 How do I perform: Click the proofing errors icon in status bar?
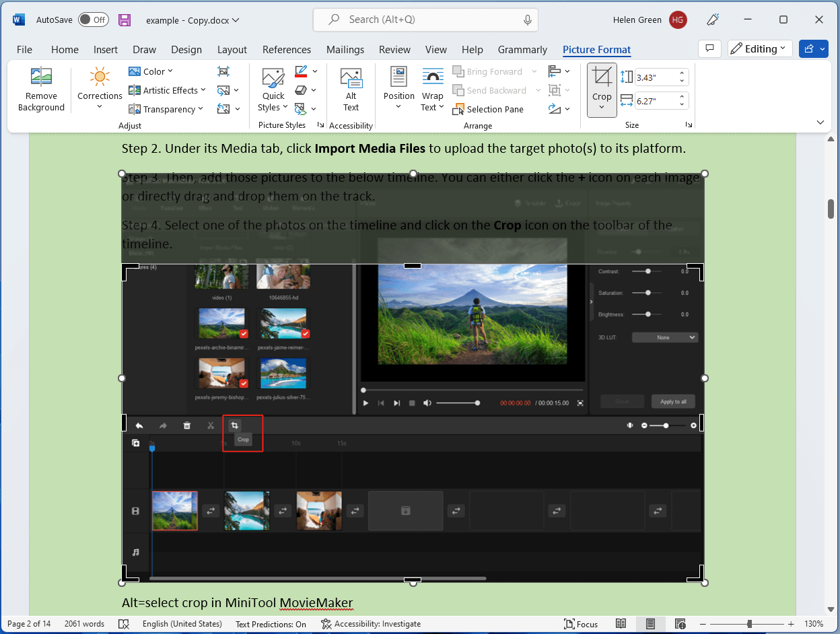(124, 624)
